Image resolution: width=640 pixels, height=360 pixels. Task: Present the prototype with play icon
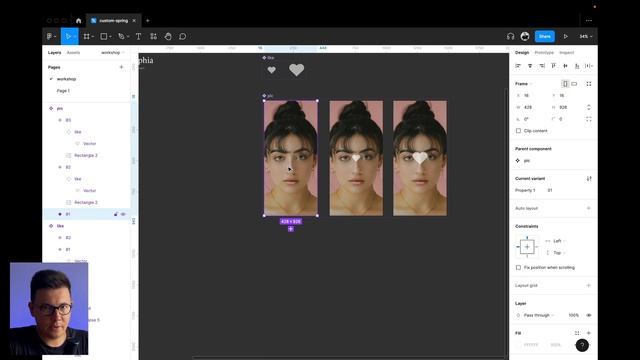click(565, 36)
